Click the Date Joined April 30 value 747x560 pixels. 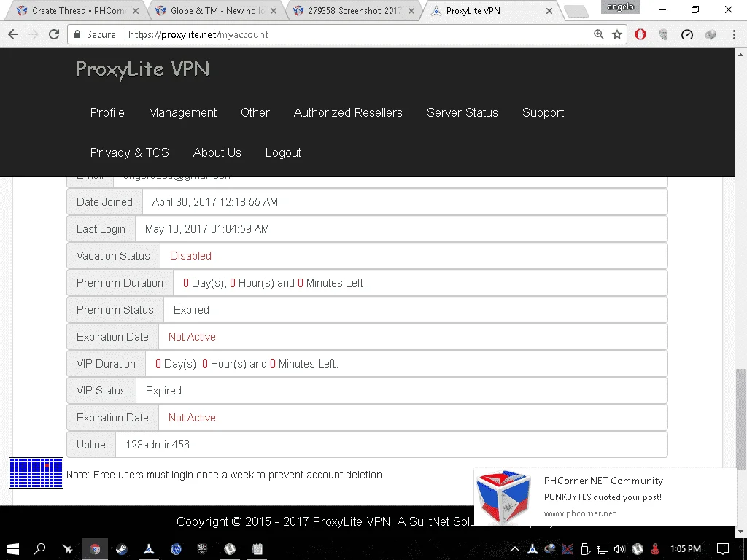tap(215, 202)
